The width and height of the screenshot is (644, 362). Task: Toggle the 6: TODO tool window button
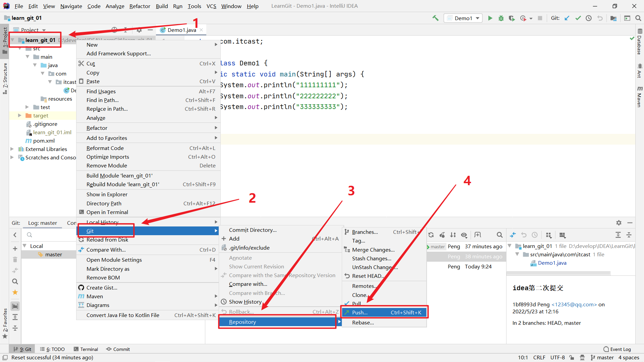52,349
